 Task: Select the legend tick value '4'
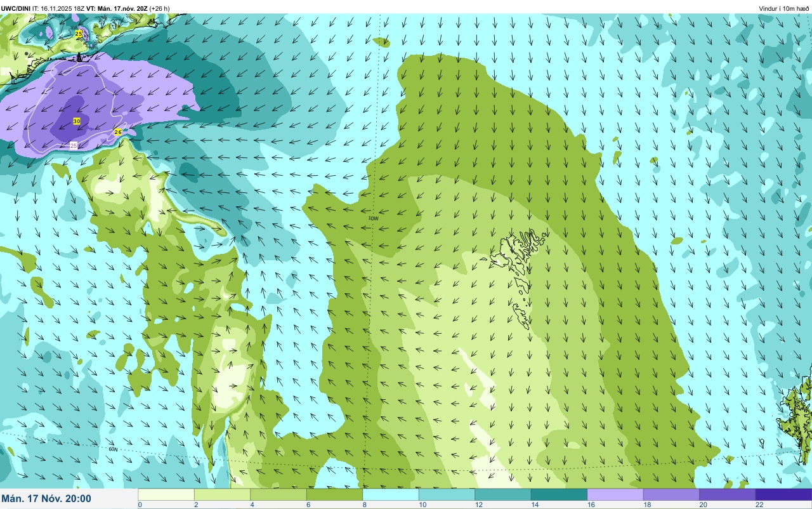252,505
